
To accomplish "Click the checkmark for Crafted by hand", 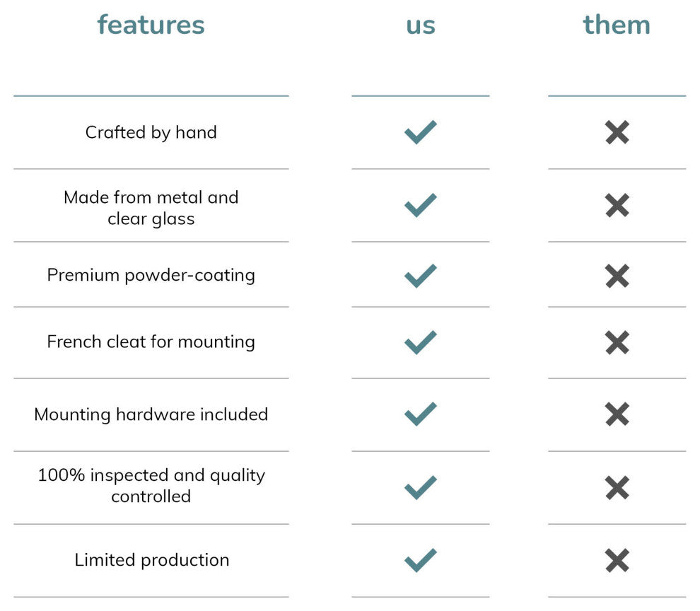I will 420,132.
